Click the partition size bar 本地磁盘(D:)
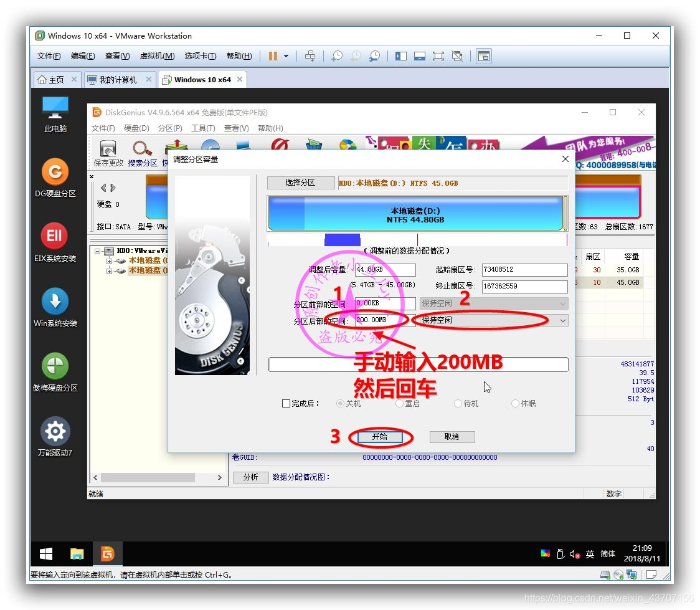 pyautogui.click(x=415, y=214)
